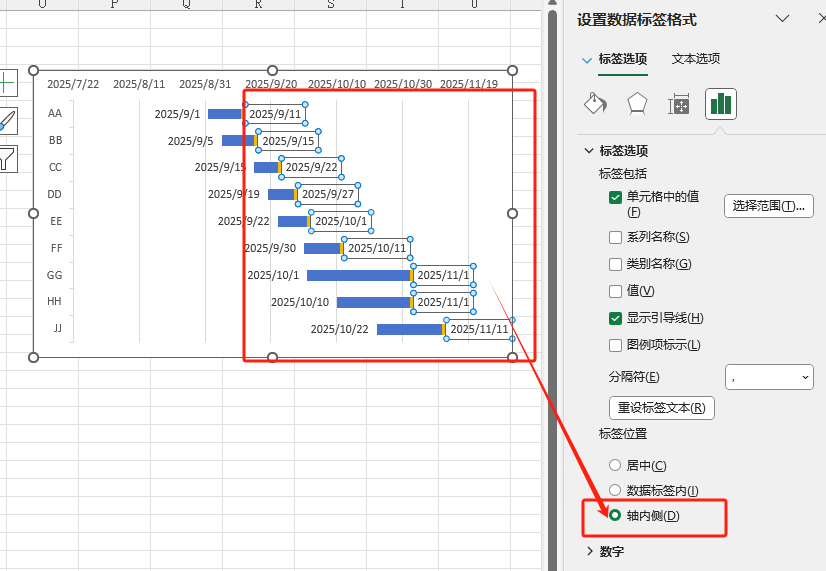Select column header R
The height and width of the screenshot is (571, 826).
click(x=258, y=4)
